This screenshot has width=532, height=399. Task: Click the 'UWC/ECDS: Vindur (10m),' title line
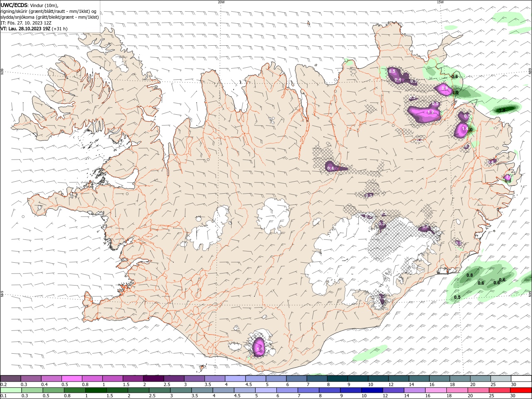[x=30, y=5]
